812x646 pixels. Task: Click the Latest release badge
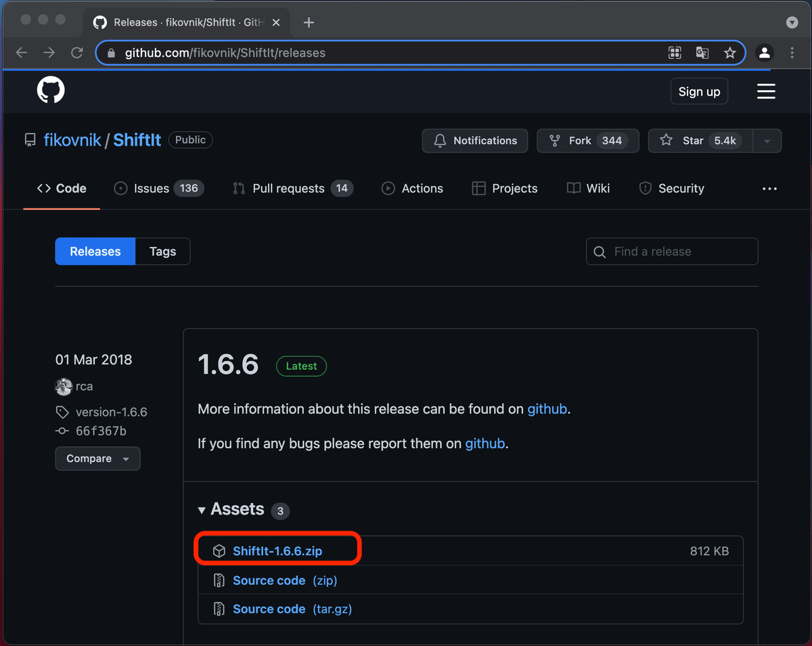[301, 366]
